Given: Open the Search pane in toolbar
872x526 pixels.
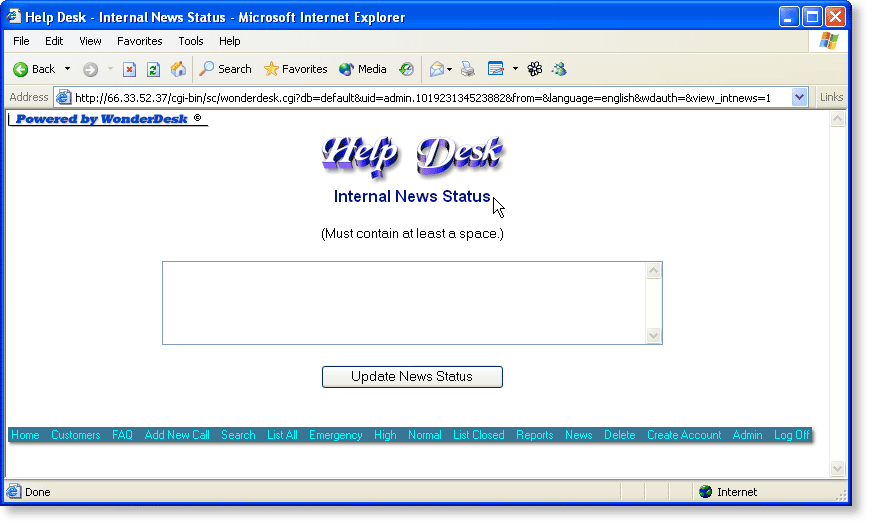Looking at the screenshot, I should tap(225, 69).
